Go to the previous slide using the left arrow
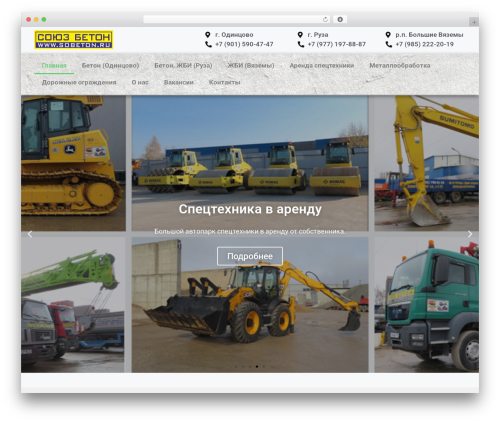 30,234
